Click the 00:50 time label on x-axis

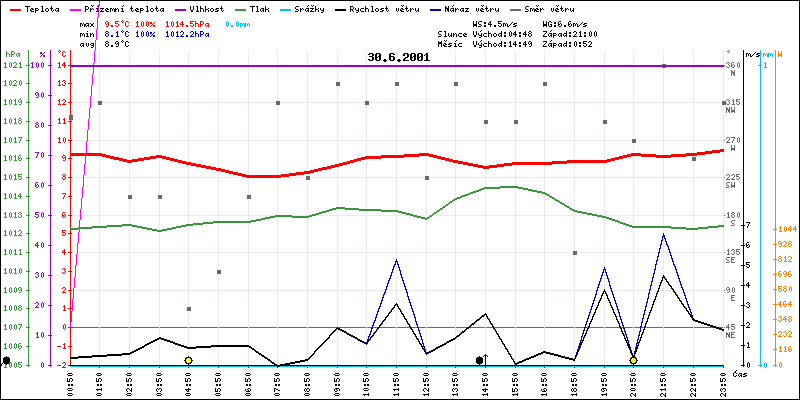[x=70, y=379]
